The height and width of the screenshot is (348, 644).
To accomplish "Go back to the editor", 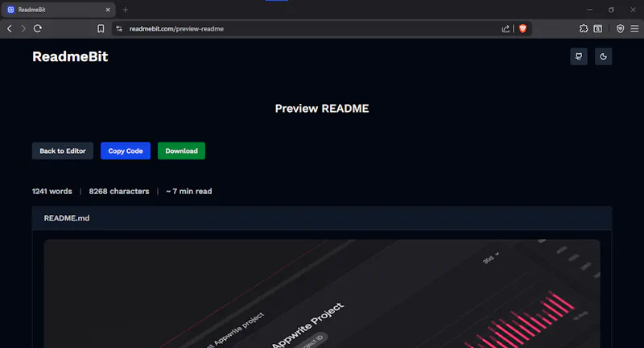I will (63, 151).
